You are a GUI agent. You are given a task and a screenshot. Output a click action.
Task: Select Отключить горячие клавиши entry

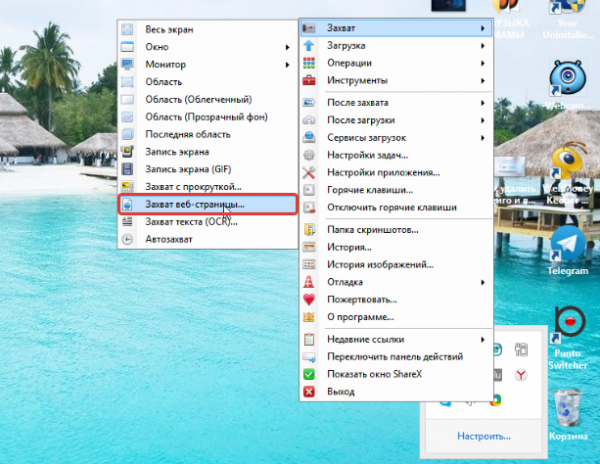(x=396, y=207)
